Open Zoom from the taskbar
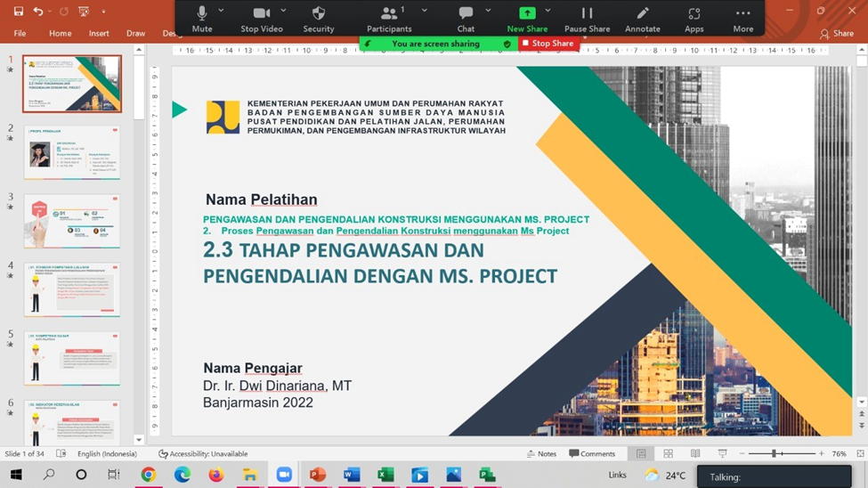The width and height of the screenshot is (868, 488). pyautogui.click(x=284, y=475)
